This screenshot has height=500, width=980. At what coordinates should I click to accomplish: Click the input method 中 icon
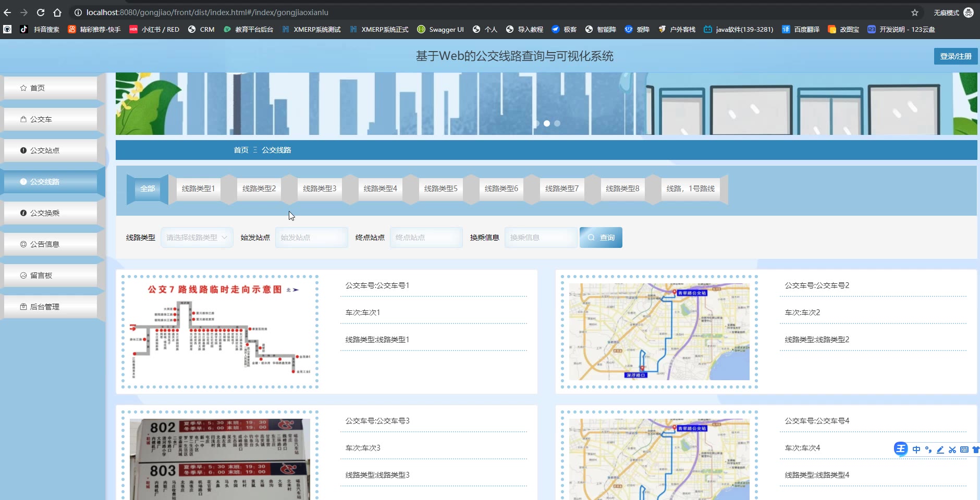pos(916,449)
